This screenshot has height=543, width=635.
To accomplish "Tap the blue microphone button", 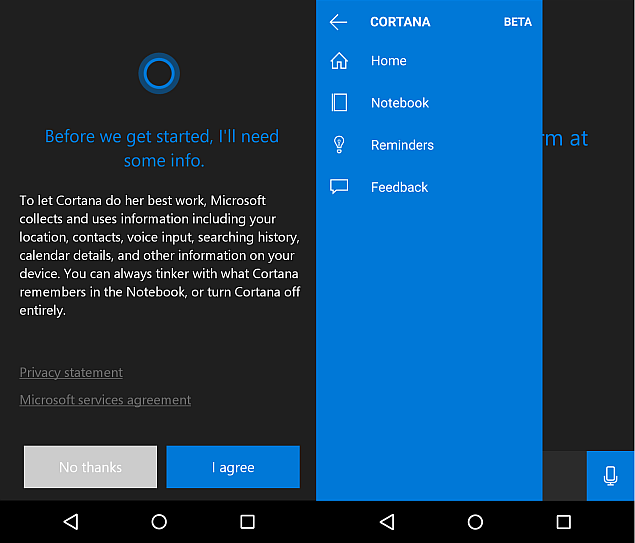I will (x=610, y=476).
